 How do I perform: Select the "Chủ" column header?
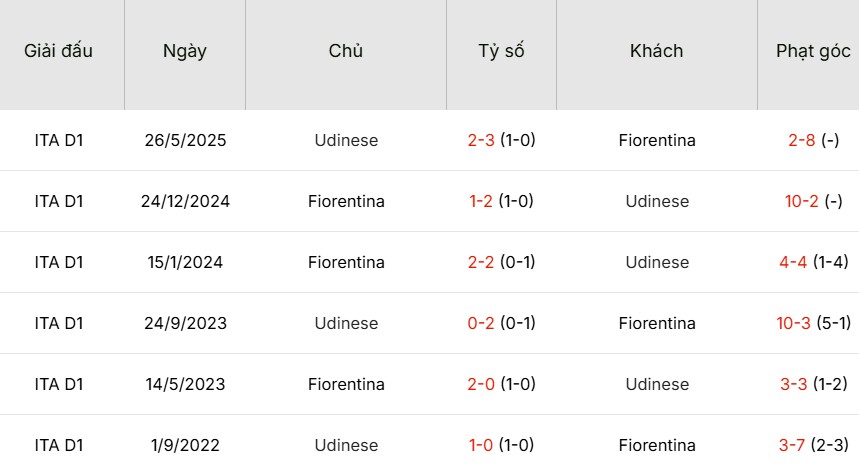[346, 51]
